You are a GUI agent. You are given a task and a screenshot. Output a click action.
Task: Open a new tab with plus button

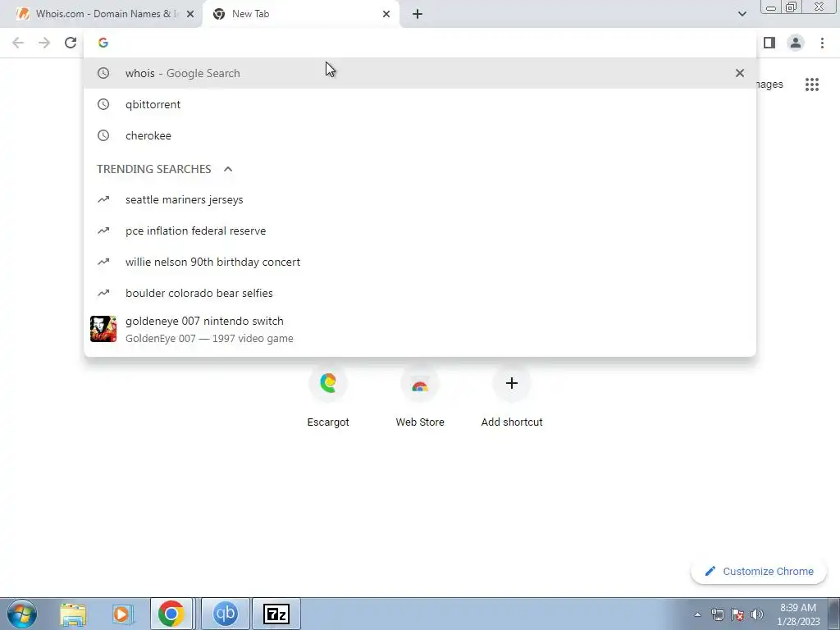(418, 14)
